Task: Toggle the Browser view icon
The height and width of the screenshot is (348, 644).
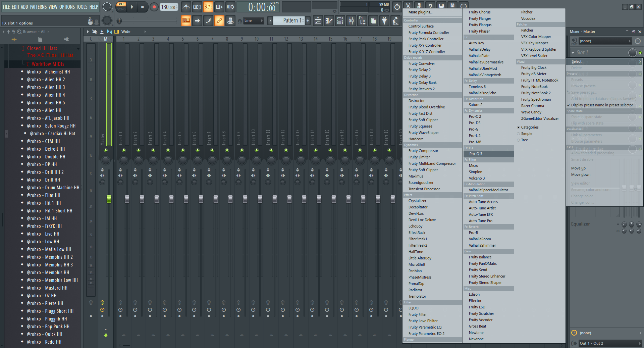Action: pyautogui.click(x=362, y=21)
